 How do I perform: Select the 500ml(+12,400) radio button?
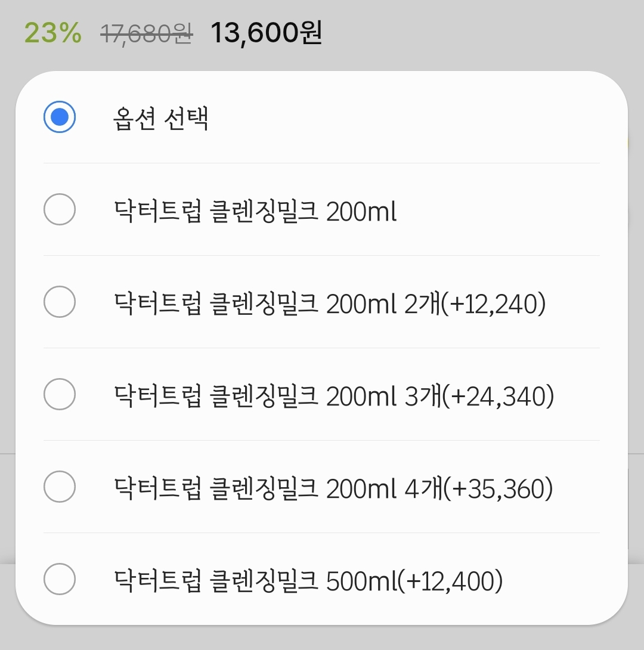click(x=60, y=579)
